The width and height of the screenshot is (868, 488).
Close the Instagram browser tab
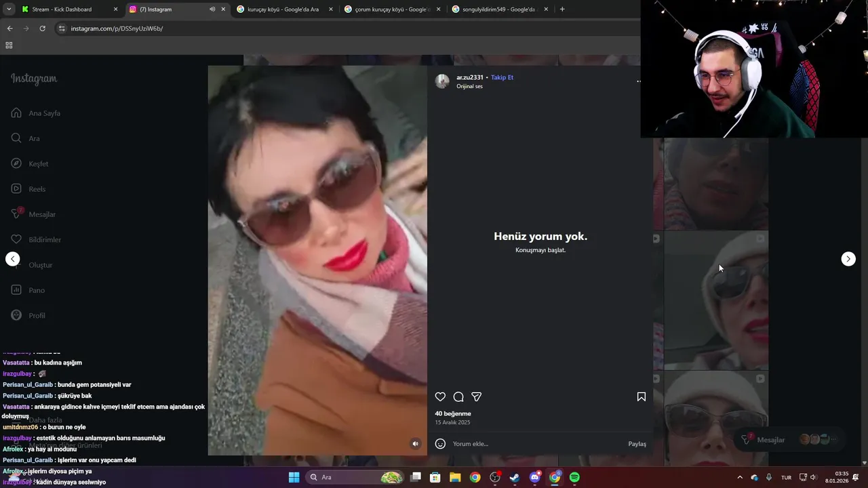click(223, 9)
